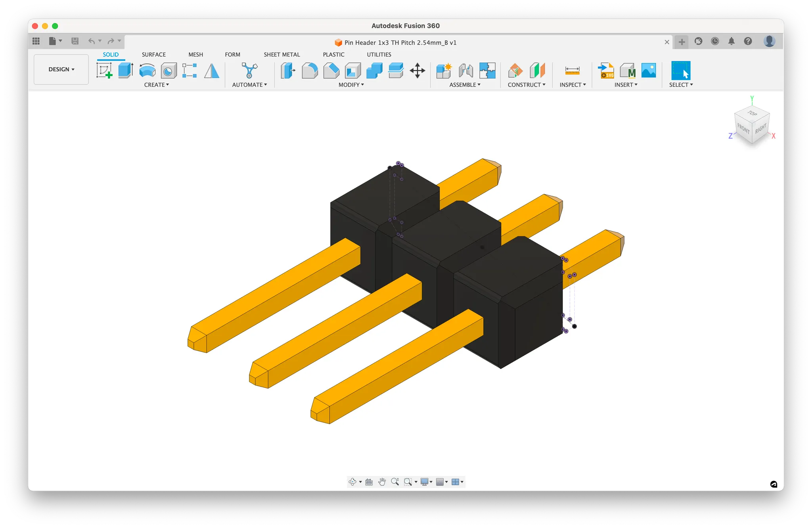This screenshot has width=812, height=528.
Task: Click the Pan hand tool
Action: click(x=382, y=482)
